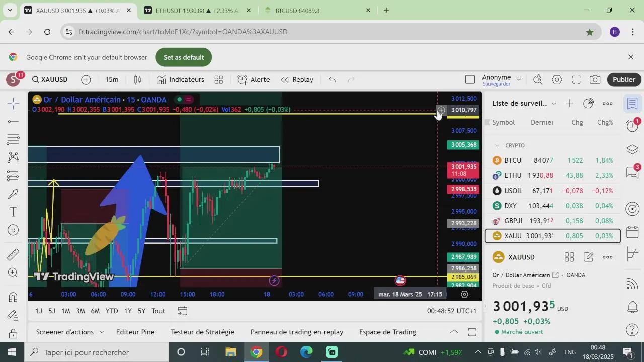The width and height of the screenshot is (644, 362).
Task: Set the chart range to YTD
Action: pos(112,311)
